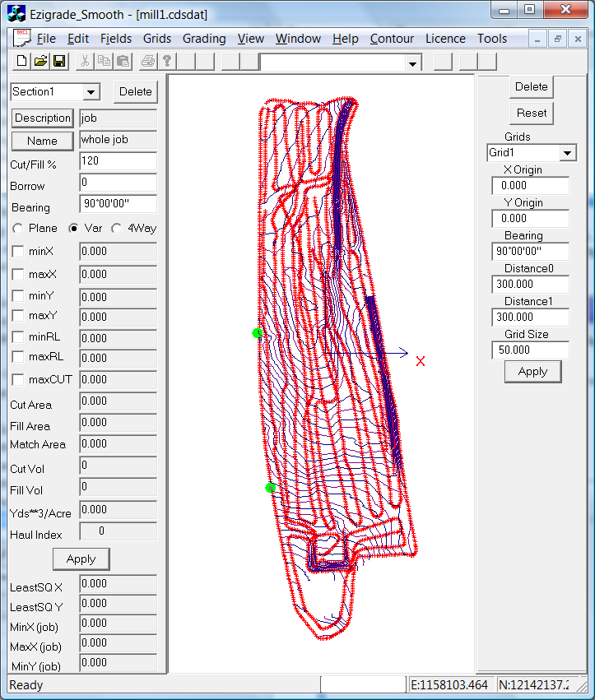Viewport: 595px width, 700px height.
Task: Click the Help question mark icon
Action: coord(166,62)
